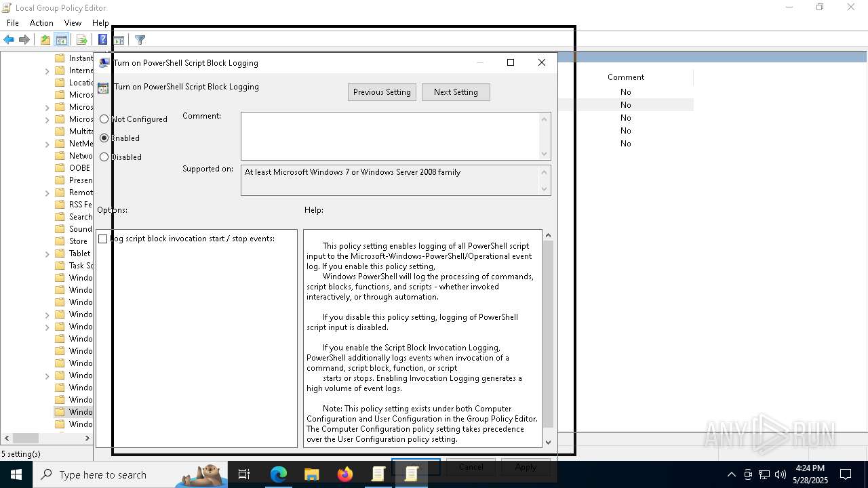This screenshot has width=868, height=488.
Task: Open File Explorer from the taskbar
Action: pos(312,474)
